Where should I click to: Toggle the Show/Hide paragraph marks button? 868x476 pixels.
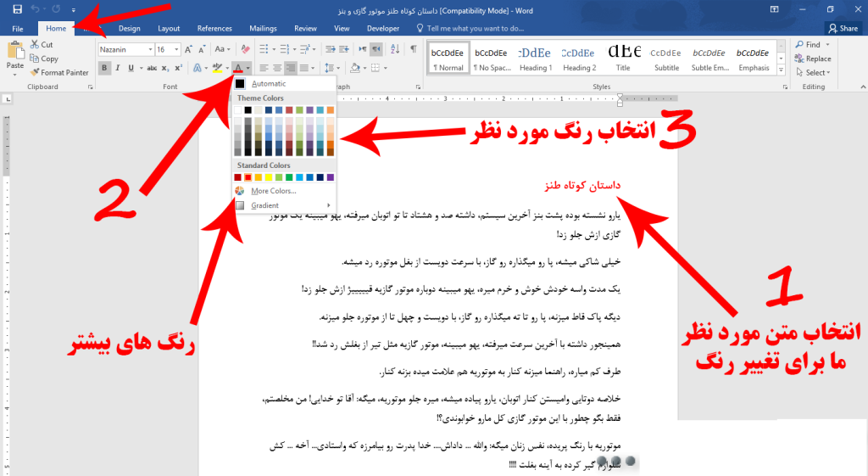coord(375,49)
